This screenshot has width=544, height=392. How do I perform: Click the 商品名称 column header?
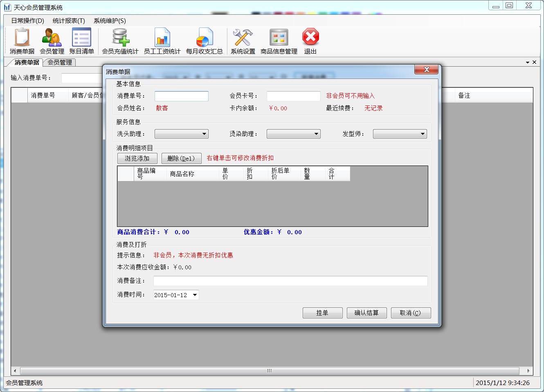click(193, 174)
